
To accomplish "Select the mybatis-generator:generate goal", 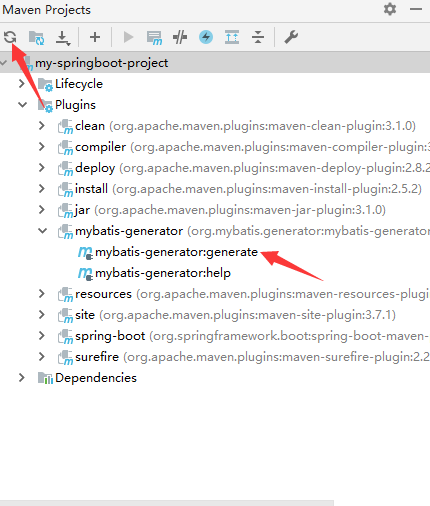I will tap(176, 252).
